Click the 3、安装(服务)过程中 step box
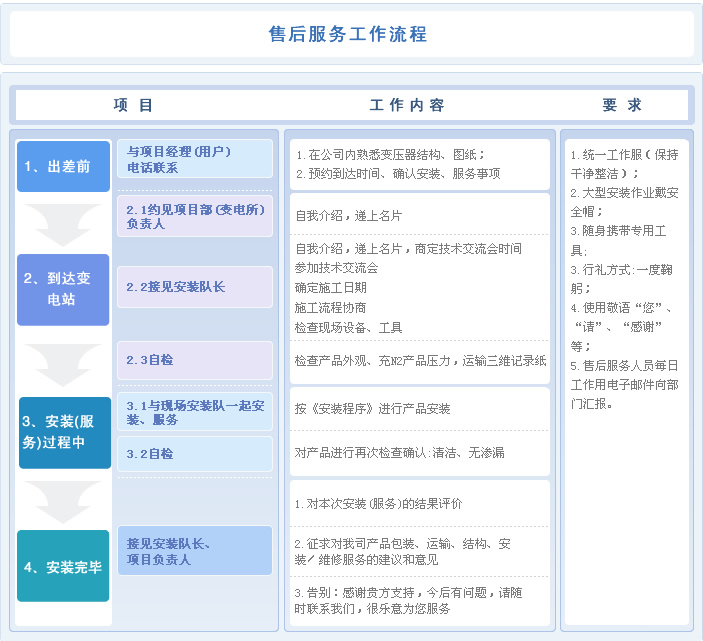Viewport: 703px width, 641px height. pyautogui.click(x=65, y=432)
